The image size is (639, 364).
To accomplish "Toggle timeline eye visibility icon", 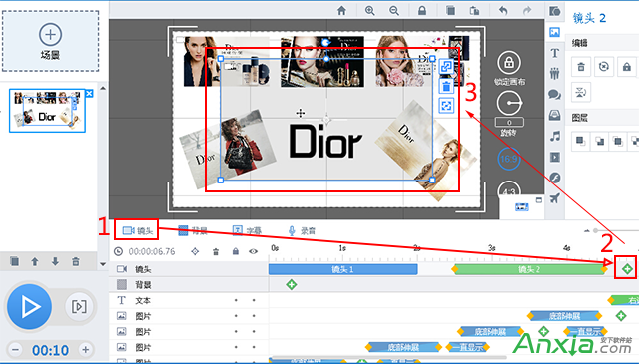I will point(253,251).
